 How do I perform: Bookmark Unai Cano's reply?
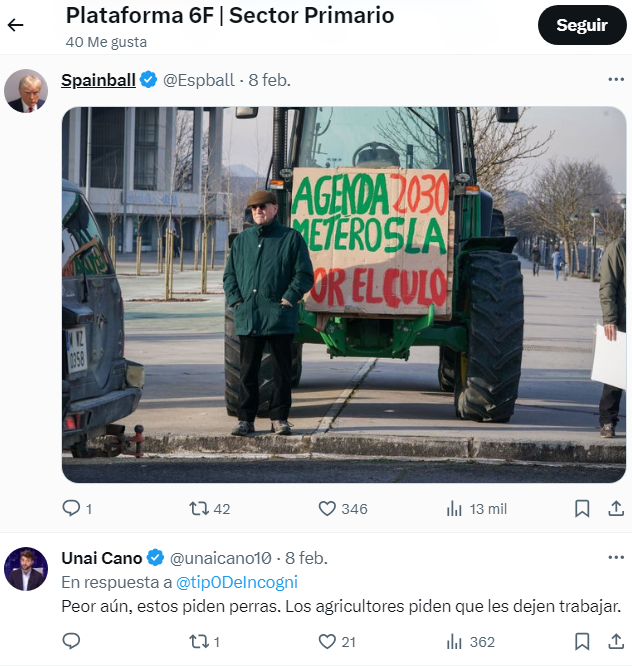point(582,641)
